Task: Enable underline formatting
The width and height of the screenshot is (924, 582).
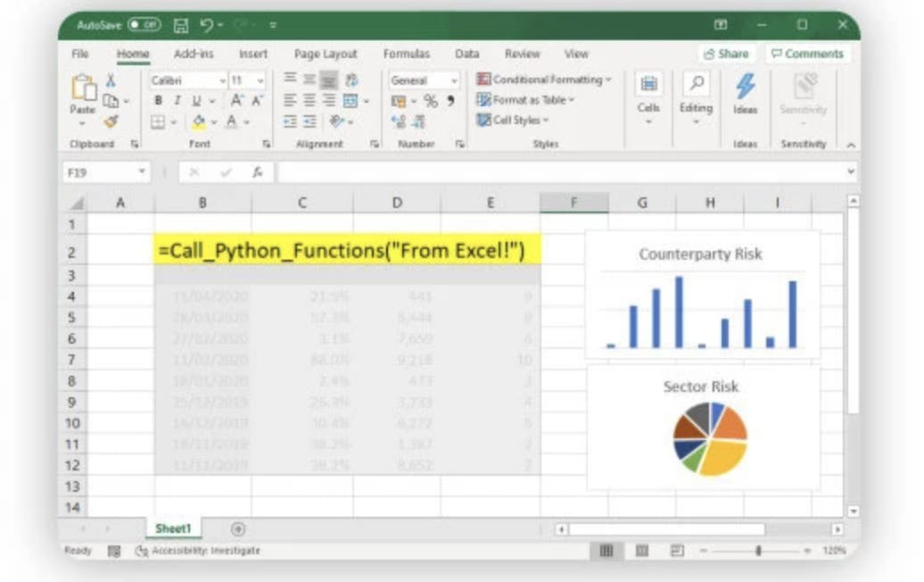Action: [196, 100]
